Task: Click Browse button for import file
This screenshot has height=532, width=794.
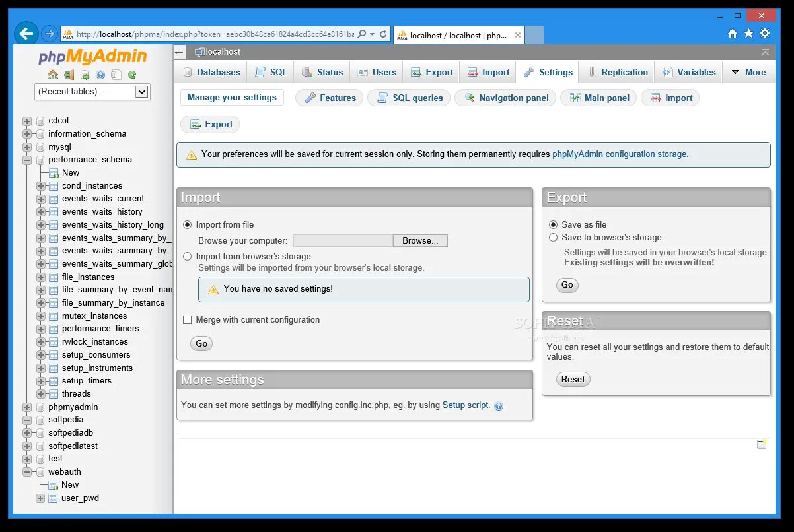Action: click(x=420, y=241)
